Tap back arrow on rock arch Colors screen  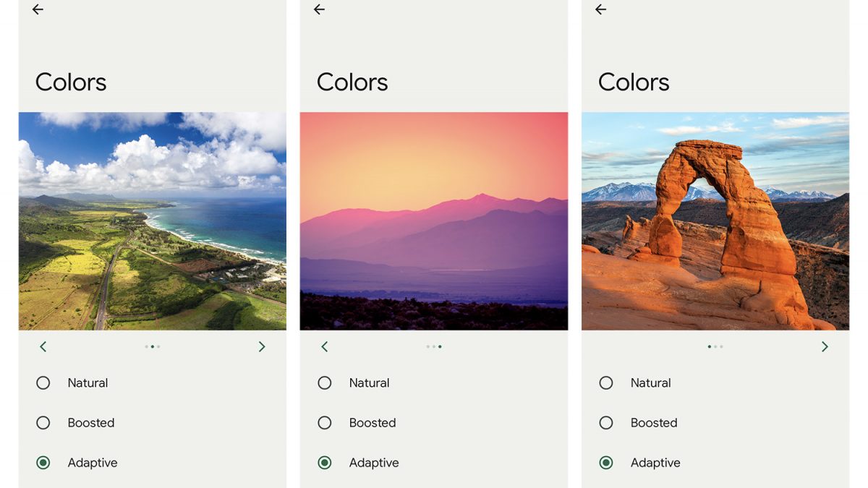tap(600, 9)
